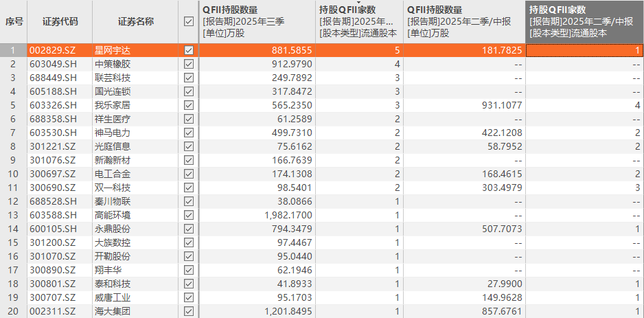This screenshot has width=644, height=318.
Task: Click the value 303.4979
Action: (502, 188)
